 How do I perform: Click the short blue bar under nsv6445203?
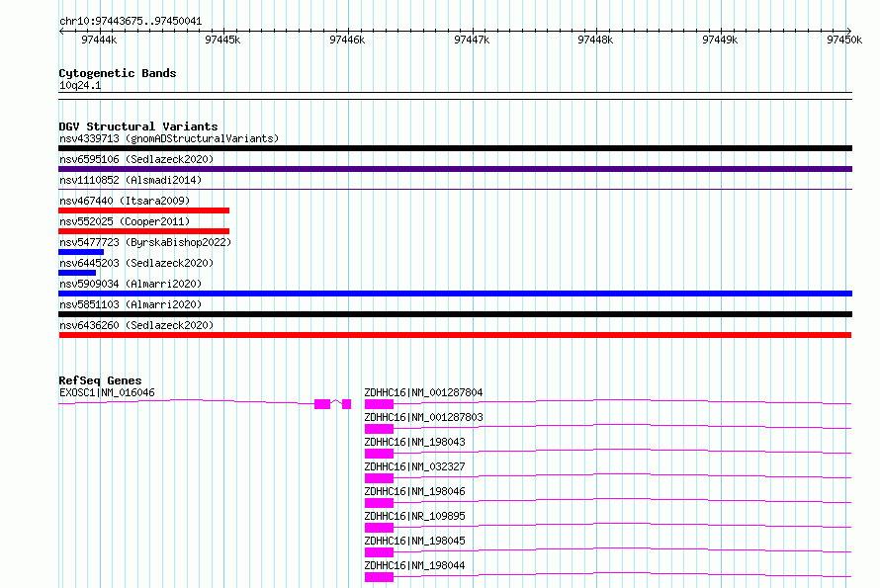coord(77,273)
